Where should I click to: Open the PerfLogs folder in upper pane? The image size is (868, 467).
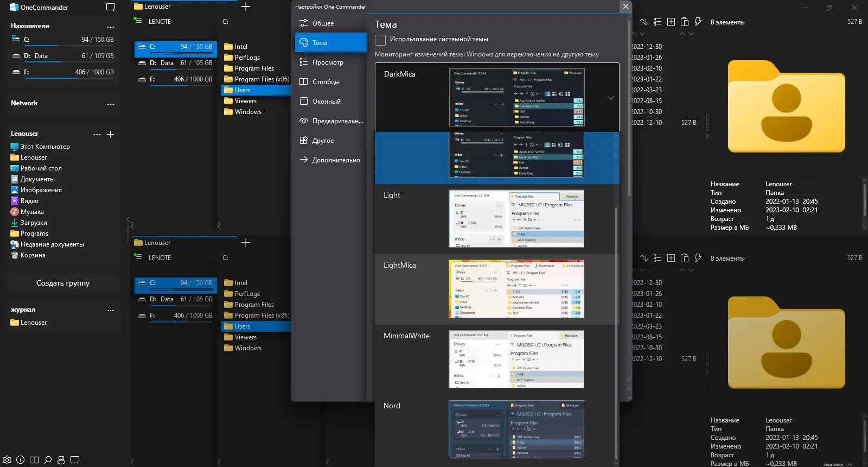tap(242, 58)
